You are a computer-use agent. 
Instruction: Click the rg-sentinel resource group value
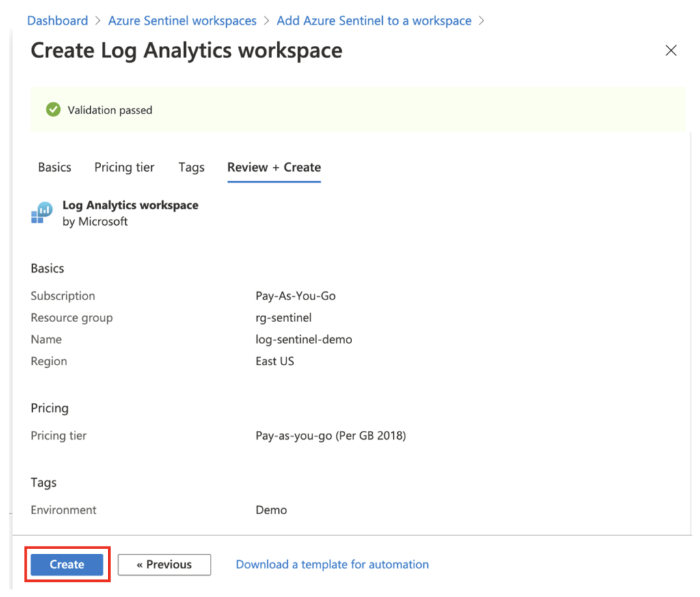pyautogui.click(x=284, y=318)
